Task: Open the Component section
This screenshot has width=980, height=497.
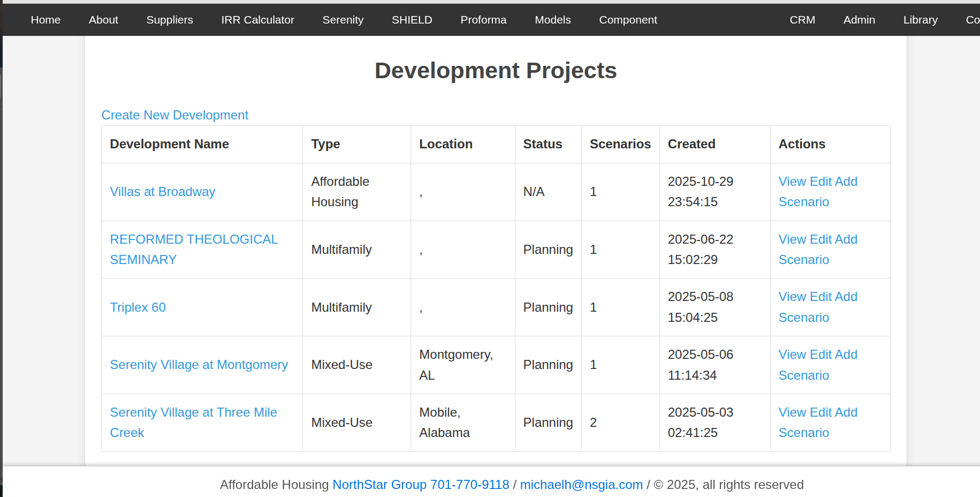Action: pyautogui.click(x=628, y=20)
